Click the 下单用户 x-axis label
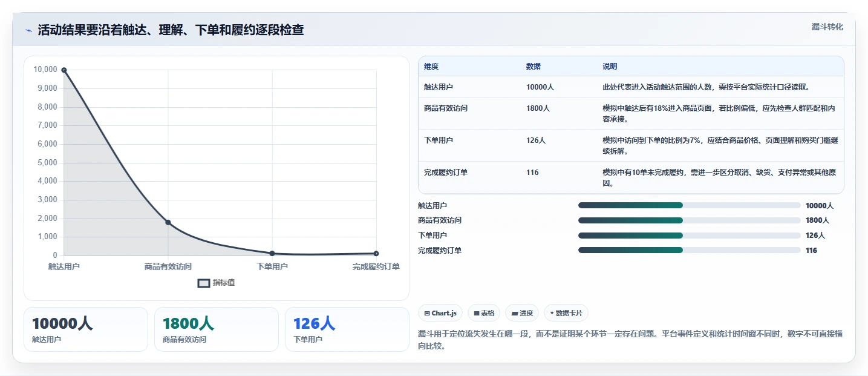This screenshot has height=376, width=868. (272, 266)
